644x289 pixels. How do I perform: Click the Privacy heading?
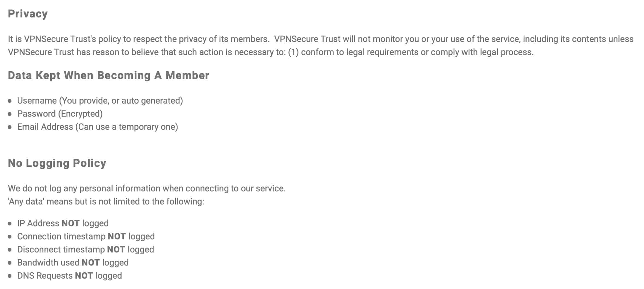[x=28, y=14]
